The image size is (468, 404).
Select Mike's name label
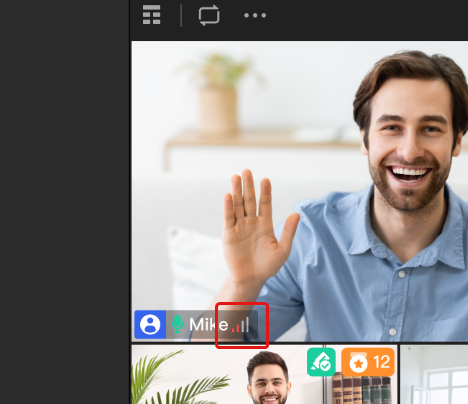(209, 325)
